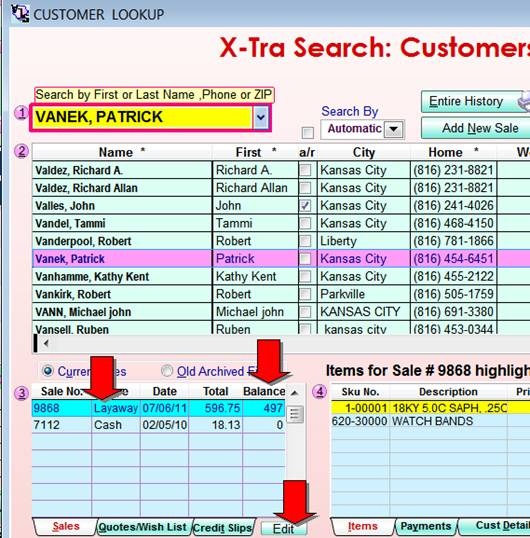The height and width of the screenshot is (538, 530).
Task: Click the Date column header in sales
Action: [x=164, y=391]
